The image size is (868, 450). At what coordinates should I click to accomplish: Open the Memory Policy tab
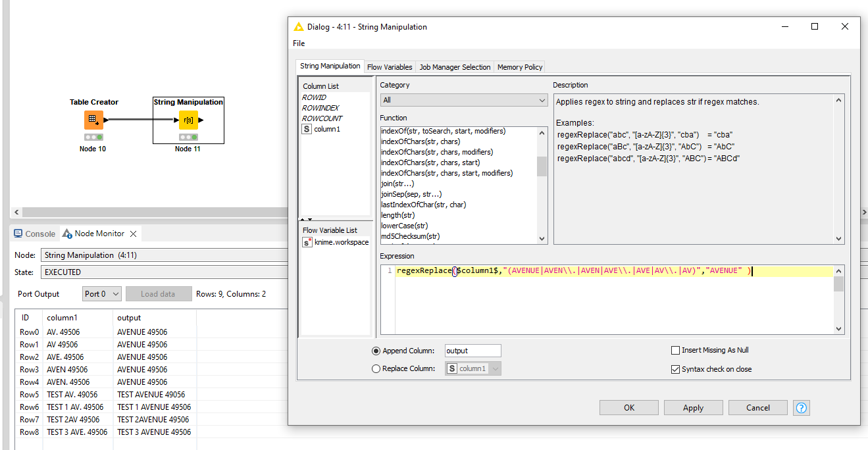520,67
